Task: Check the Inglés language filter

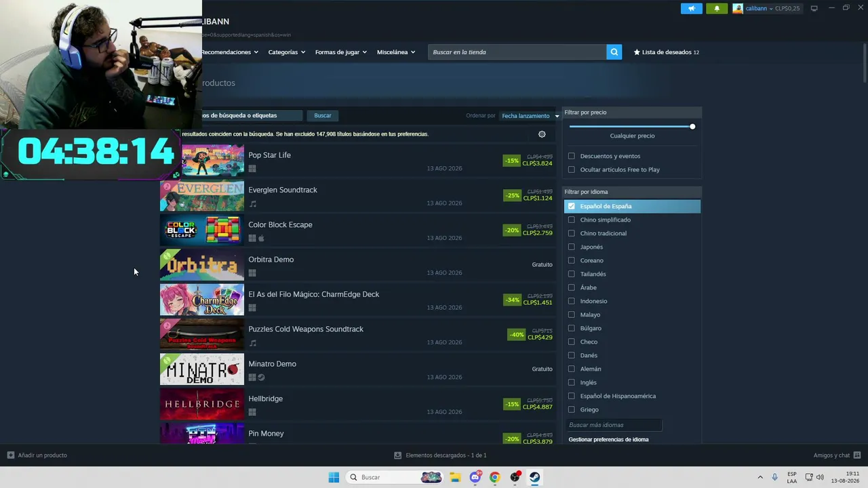Action: [x=572, y=382]
